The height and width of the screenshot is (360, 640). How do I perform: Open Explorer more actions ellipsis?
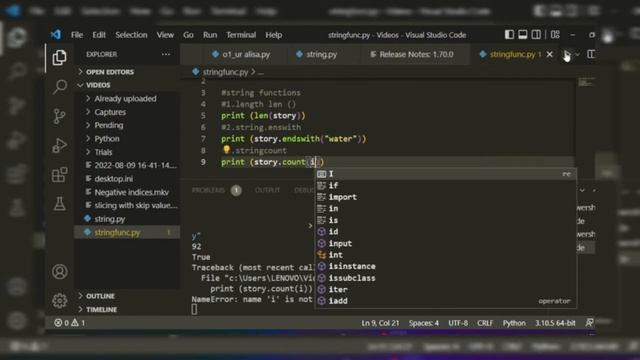[166, 54]
